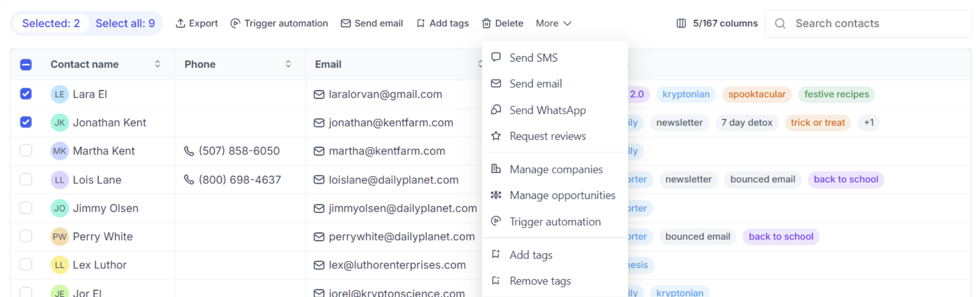Click Select all: 9
Image resolution: width=980 pixels, height=297 pixels.
click(125, 23)
